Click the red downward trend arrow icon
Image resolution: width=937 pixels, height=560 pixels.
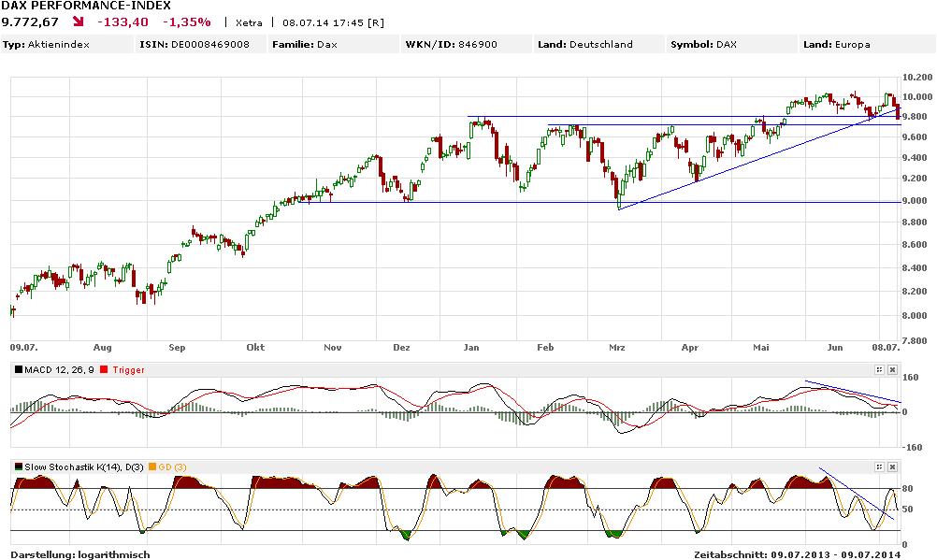point(79,22)
